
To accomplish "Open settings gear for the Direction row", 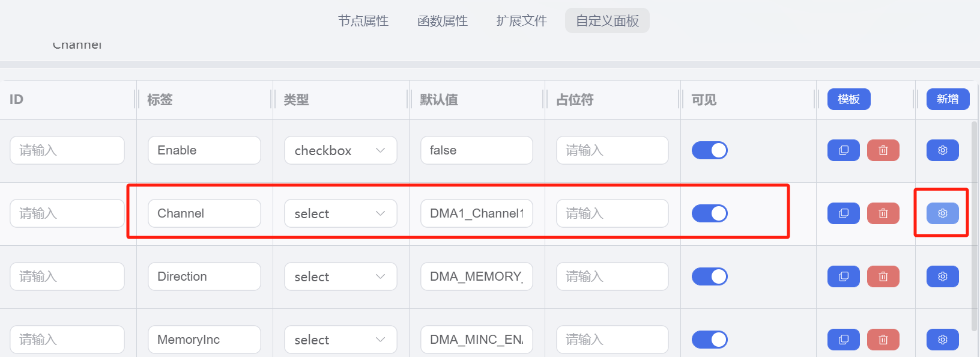I will click(x=942, y=276).
